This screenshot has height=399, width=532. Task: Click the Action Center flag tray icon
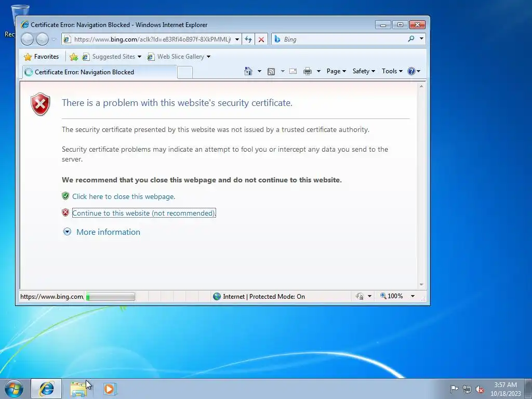pos(454,389)
